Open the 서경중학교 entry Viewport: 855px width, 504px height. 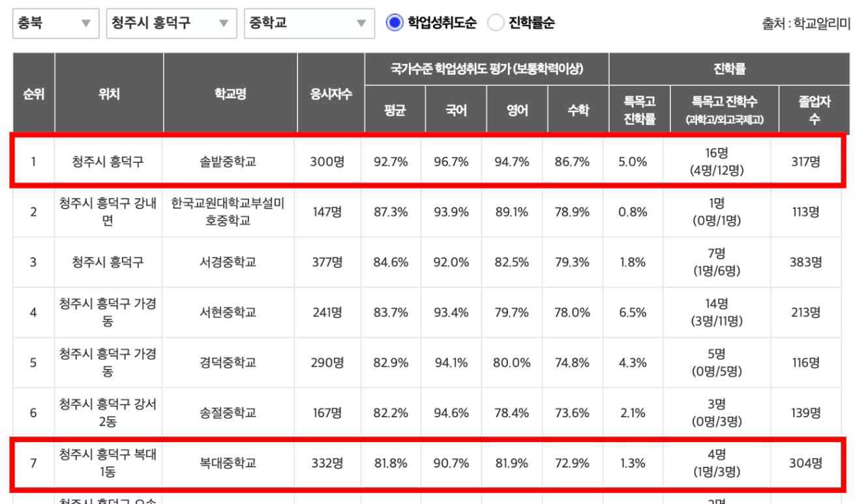pos(228,262)
